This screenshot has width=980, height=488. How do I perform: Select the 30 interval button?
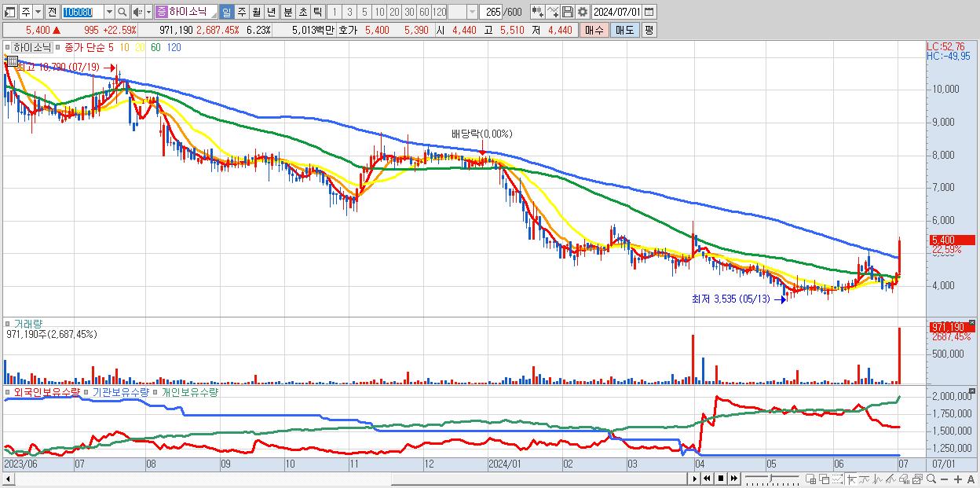tap(409, 12)
